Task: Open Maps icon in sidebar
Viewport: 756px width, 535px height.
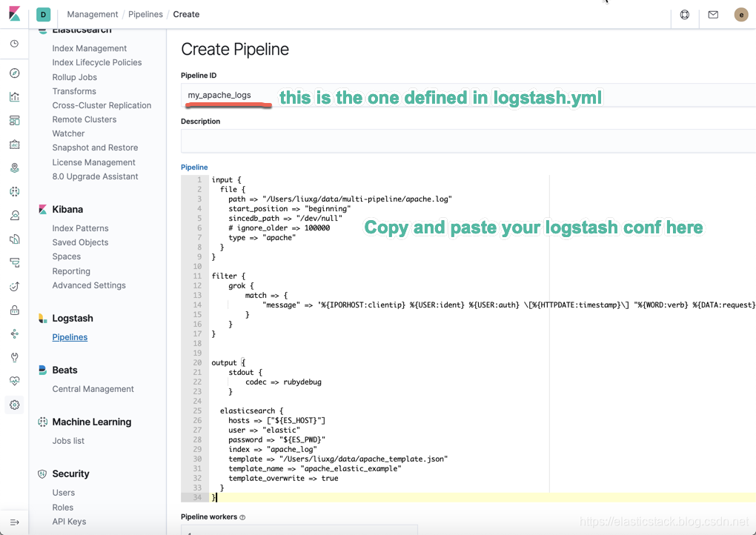Action: click(x=15, y=167)
